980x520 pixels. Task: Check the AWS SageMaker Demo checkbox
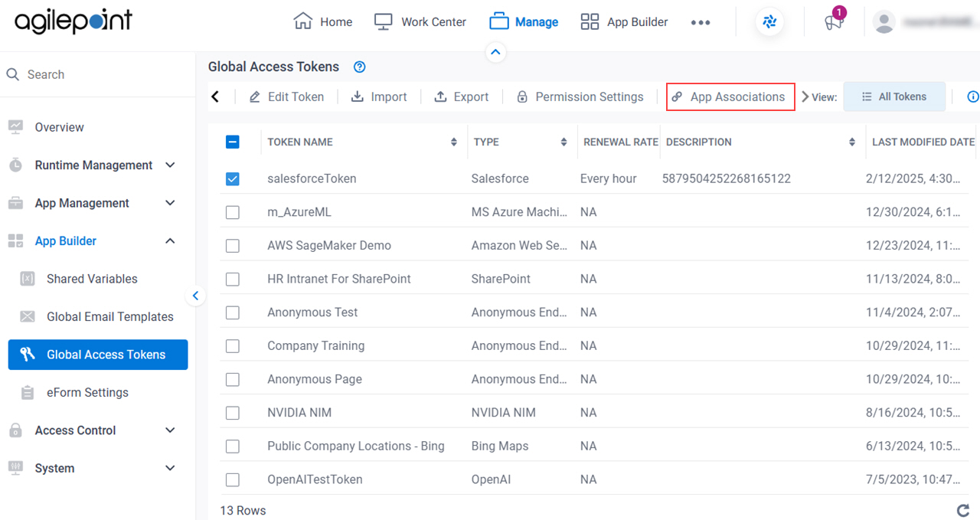click(233, 246)
